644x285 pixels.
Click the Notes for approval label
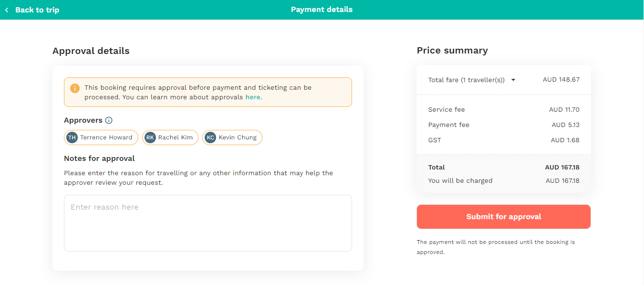pyautogui.click(x=99, y=158)
